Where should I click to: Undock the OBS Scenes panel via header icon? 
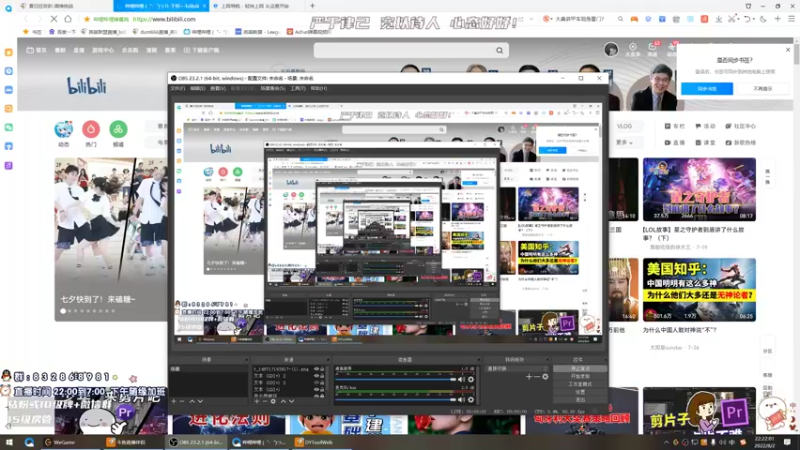246,360
